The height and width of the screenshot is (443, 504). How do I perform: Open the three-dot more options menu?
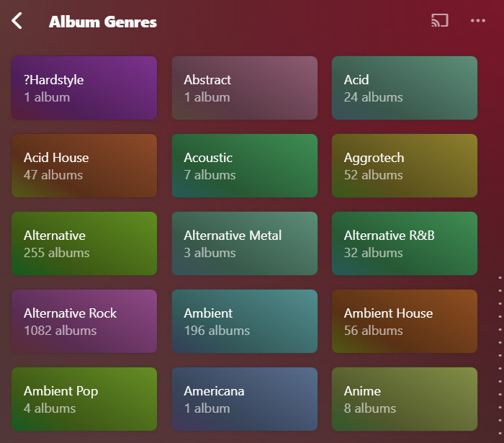click(478, 21)
